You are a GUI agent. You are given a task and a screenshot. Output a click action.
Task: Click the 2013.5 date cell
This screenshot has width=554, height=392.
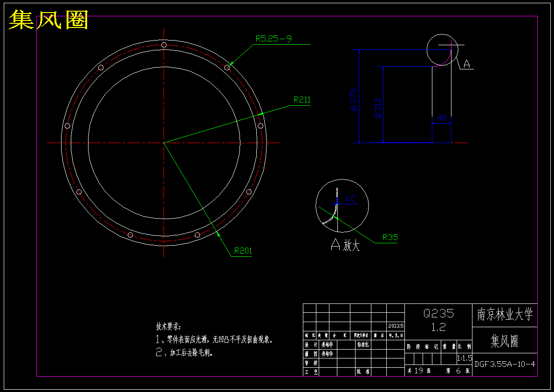(396, 326)
